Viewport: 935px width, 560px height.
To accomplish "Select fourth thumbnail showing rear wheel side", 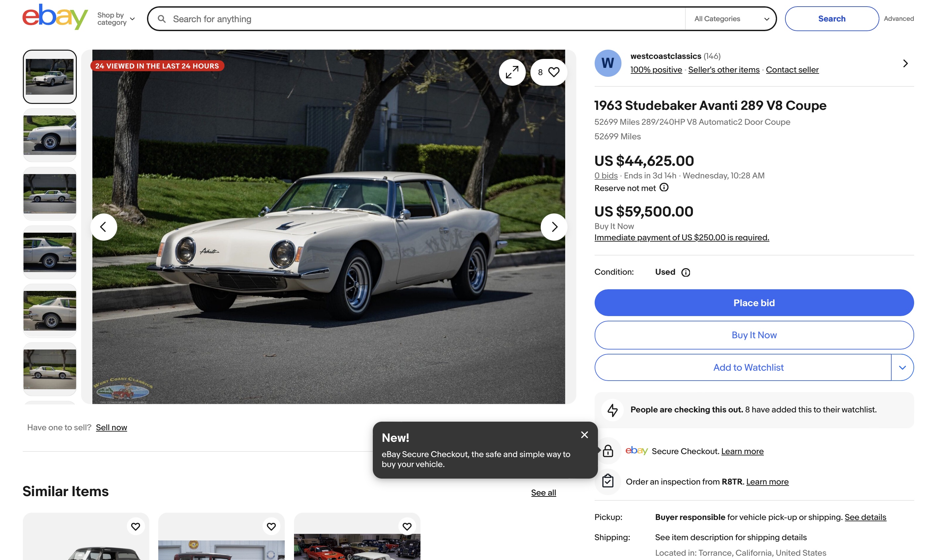I will coord(49,252).
